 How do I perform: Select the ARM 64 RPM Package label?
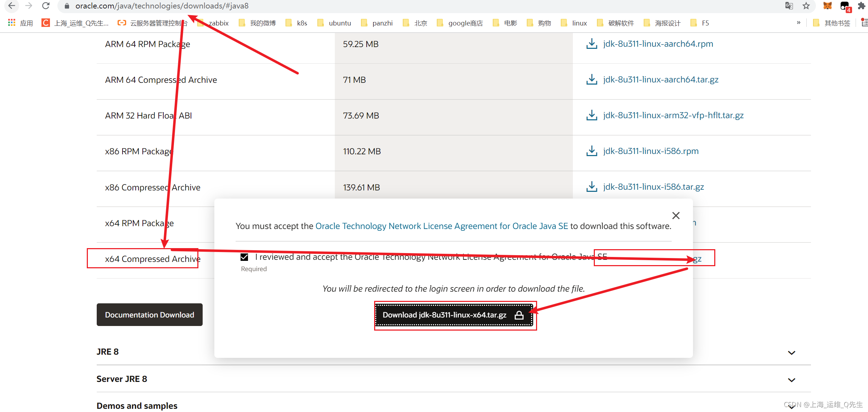(x=147, y=44)
